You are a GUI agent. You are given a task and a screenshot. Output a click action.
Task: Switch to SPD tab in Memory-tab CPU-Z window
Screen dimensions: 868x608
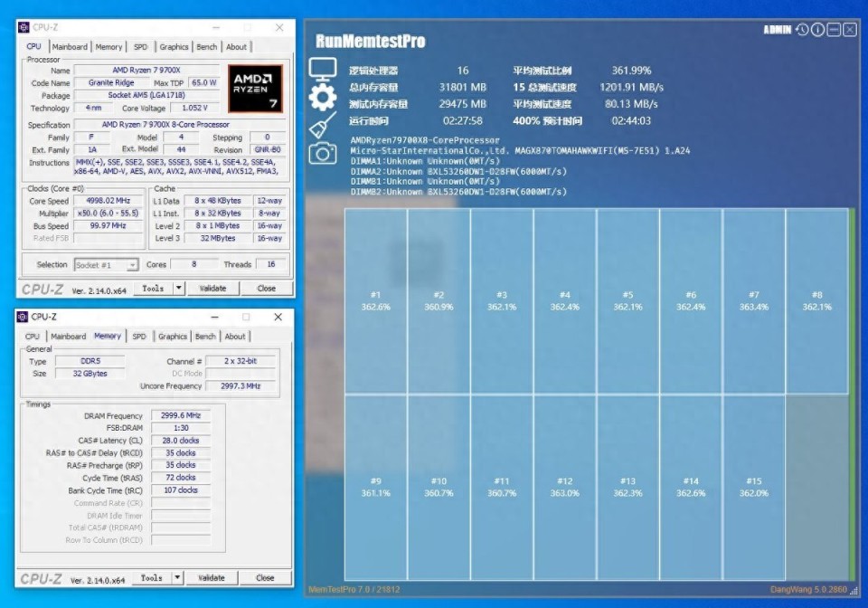139,337
